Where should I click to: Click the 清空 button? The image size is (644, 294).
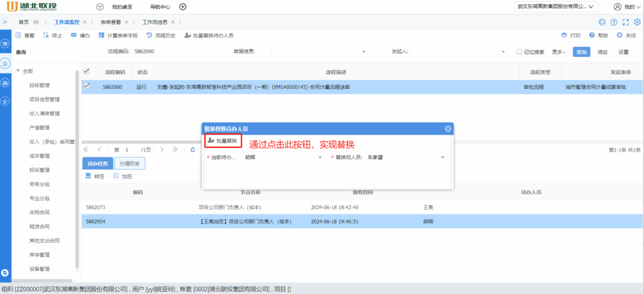point(602,52)
